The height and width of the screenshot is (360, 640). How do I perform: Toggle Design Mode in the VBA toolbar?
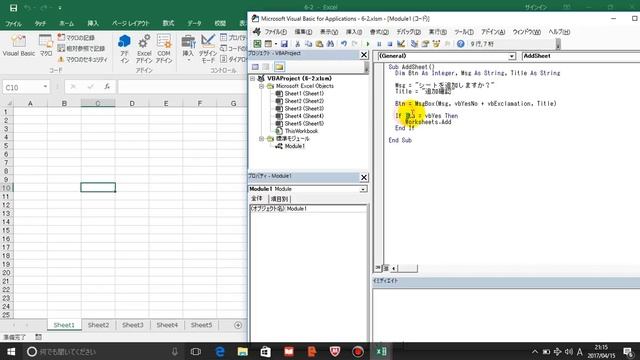(x=401, y=44)
